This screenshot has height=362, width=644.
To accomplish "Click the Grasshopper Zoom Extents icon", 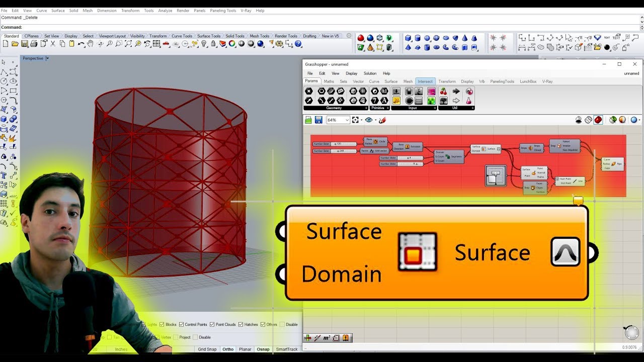I will [355, 120].
